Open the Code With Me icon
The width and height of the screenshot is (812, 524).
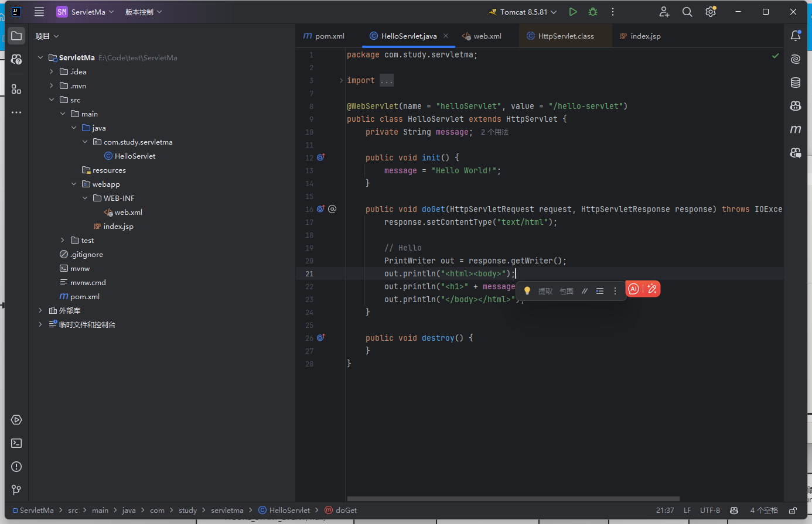pyautogui.click(x=664, y=12)
